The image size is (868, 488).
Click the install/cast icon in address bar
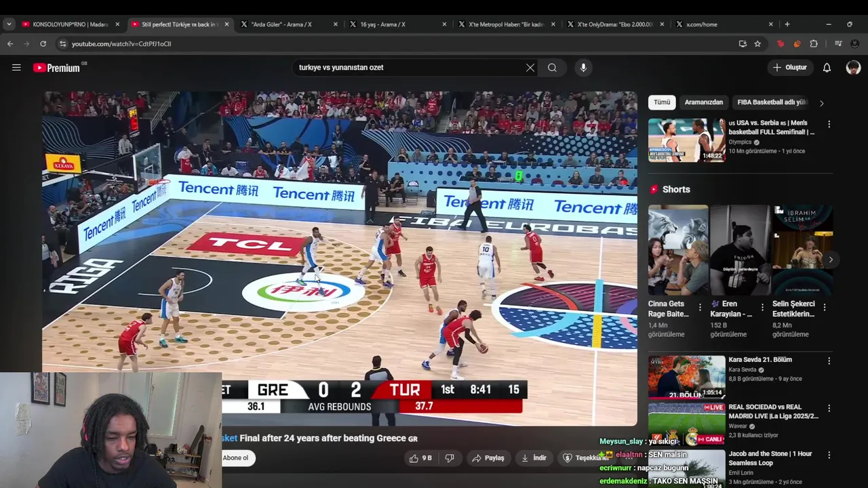(x=743, y=43)
